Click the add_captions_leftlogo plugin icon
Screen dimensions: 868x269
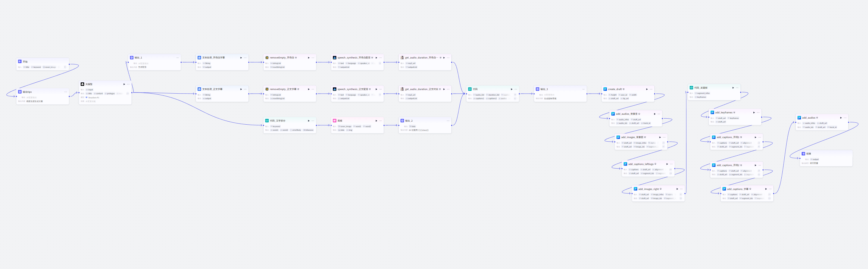[x=625, y=164]
